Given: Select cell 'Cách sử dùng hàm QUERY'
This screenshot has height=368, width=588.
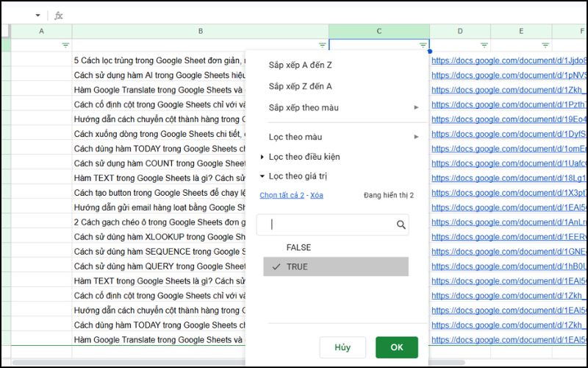Looking at the screenshot, I should (159, 266).
